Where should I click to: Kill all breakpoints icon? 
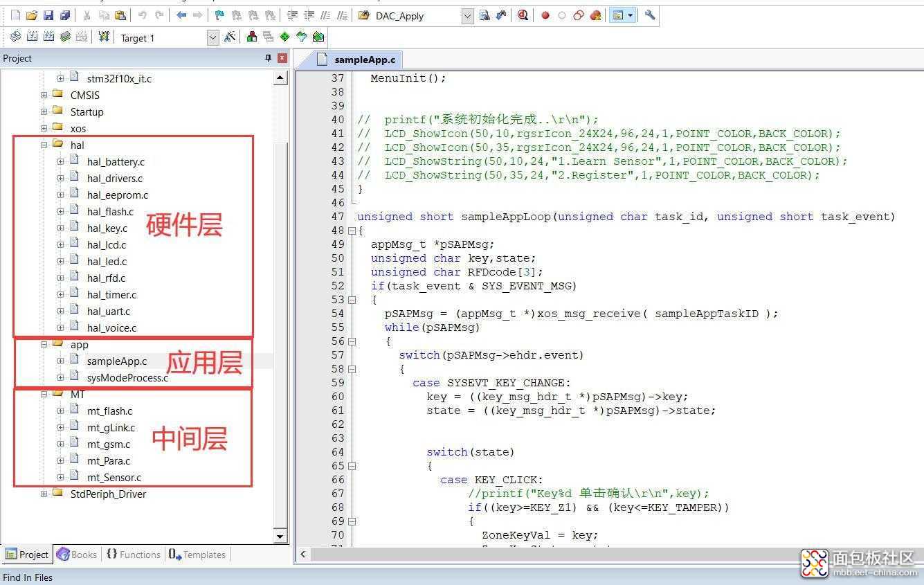pos(595,15)
